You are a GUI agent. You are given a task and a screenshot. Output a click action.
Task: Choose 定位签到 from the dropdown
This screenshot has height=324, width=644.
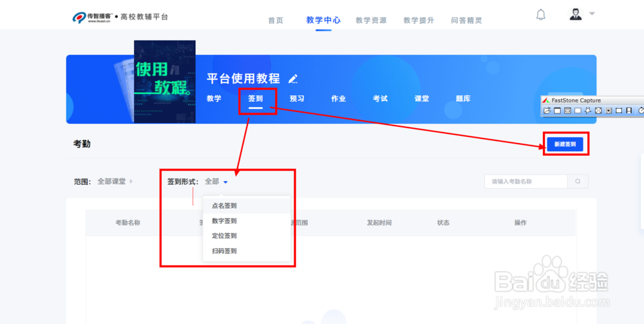[x=247, y=236]
